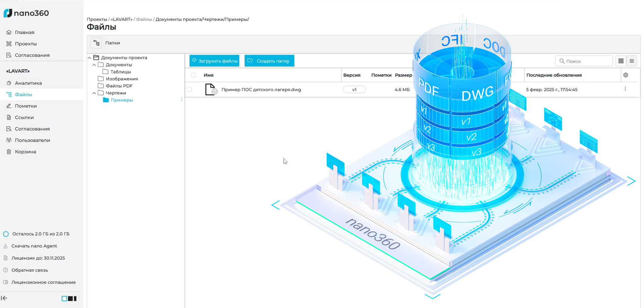Click the Пользователи people icon
644x308 pixels.
[9, 140]
